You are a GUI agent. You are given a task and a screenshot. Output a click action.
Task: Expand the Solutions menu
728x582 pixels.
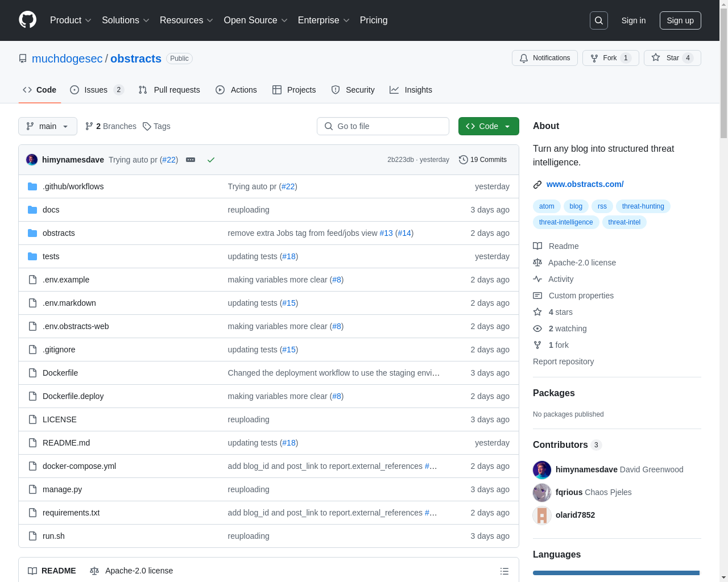click(x=125, y=20)
